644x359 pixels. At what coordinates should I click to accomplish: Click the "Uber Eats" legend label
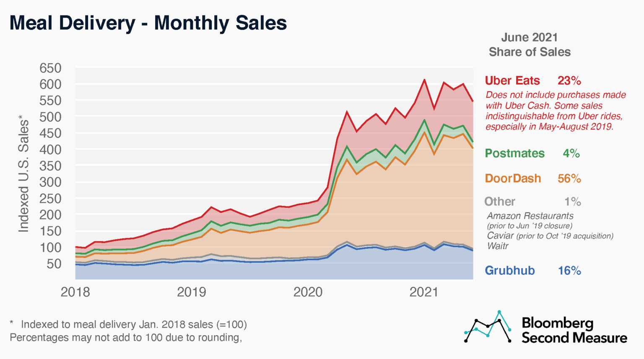(x=512, y=80)
